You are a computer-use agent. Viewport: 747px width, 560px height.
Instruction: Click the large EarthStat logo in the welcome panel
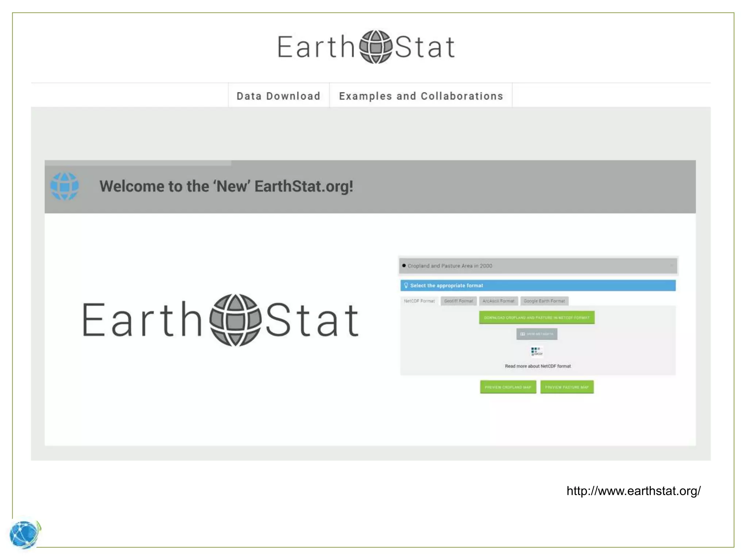[221, 320]
